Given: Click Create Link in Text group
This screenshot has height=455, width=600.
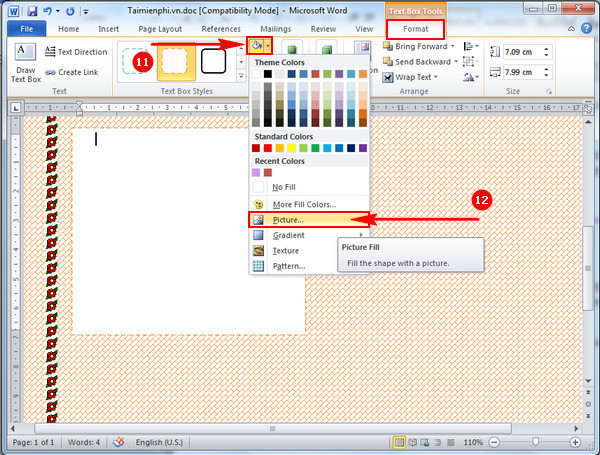Looking at the screenshot, I should (x=76, y=72).
